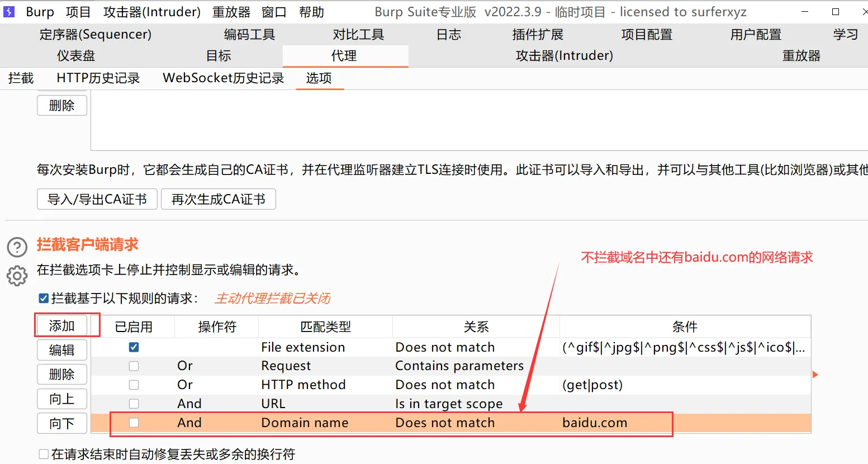
Task: Enable the Domain name baidu.com rule
Action: pos(134,423)
